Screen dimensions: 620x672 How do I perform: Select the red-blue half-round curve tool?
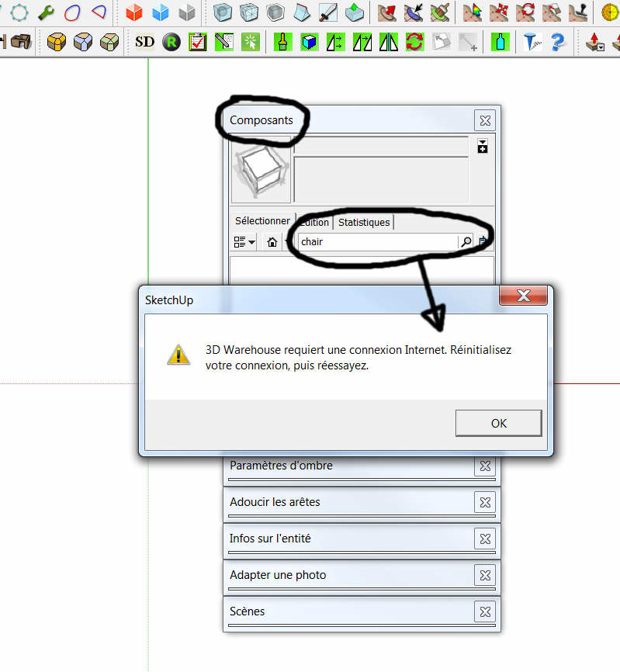99,12
